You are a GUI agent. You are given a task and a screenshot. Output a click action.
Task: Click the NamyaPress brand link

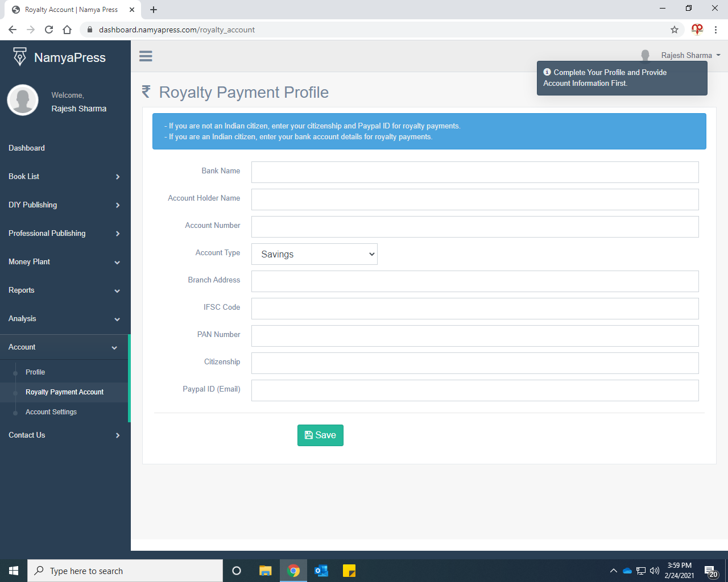(69, 57)
